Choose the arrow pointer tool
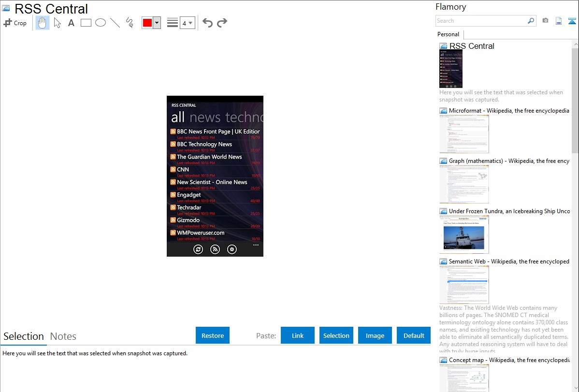Screen dimensions: 579x392 click(x=57, y=23)
